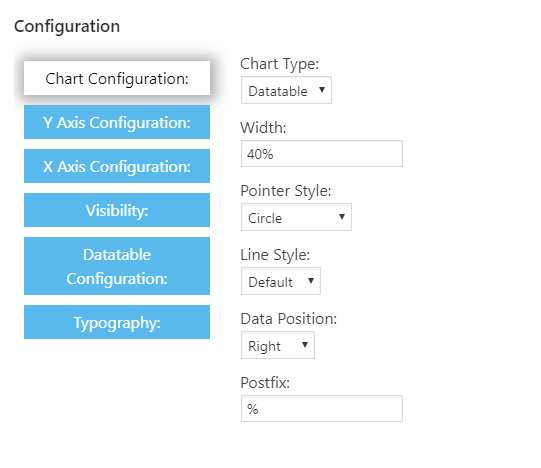
Task: Switch to X Axis Configuration tab
Action: [117, 166]
